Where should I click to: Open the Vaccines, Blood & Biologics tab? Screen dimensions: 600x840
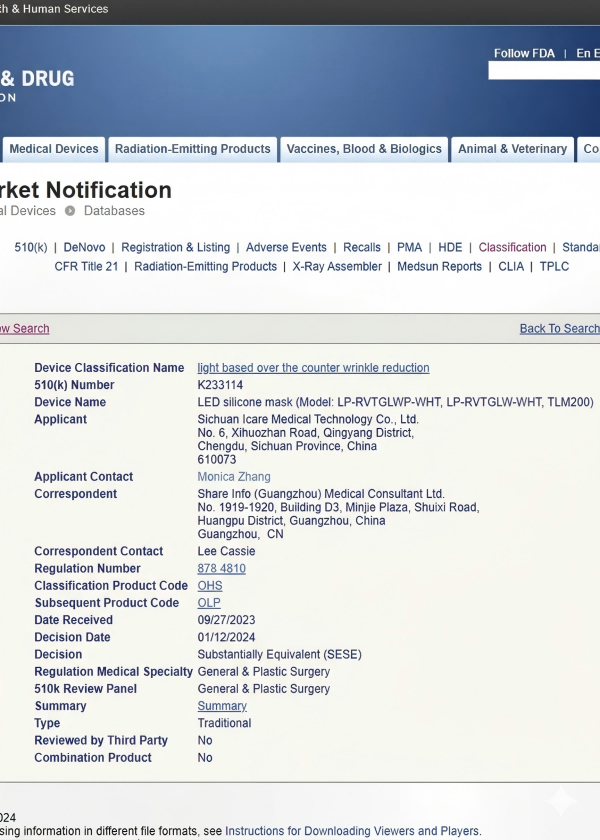(364, 149)
